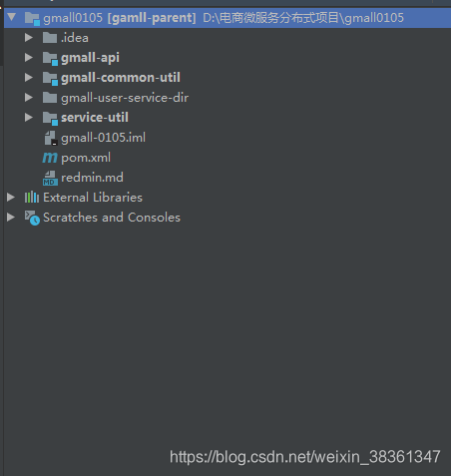The height and width of the screenshot is (476, 451).
Task: Select the service-util module label
Action: coord(95,118)
